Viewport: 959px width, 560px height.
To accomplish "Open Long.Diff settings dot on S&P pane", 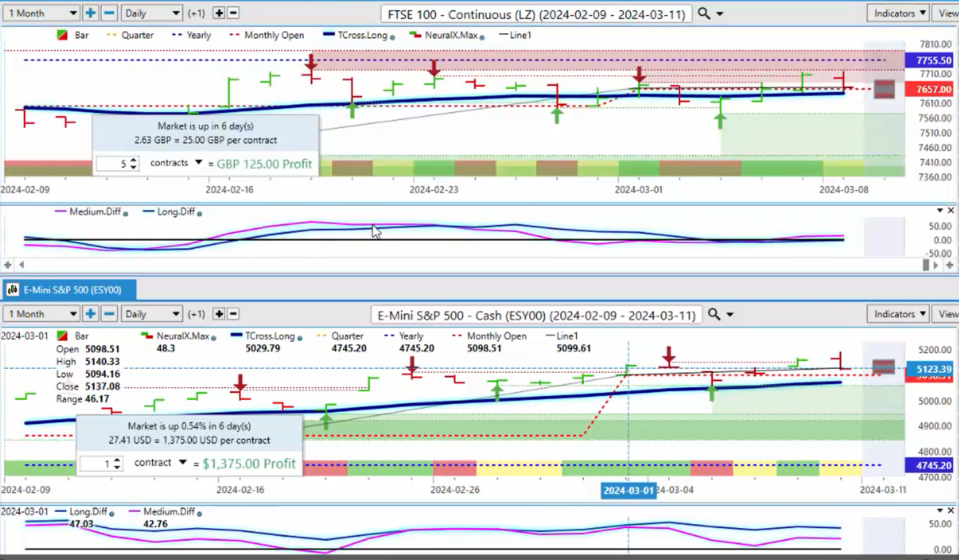I will pyautogui.click(x=111, y=514).
